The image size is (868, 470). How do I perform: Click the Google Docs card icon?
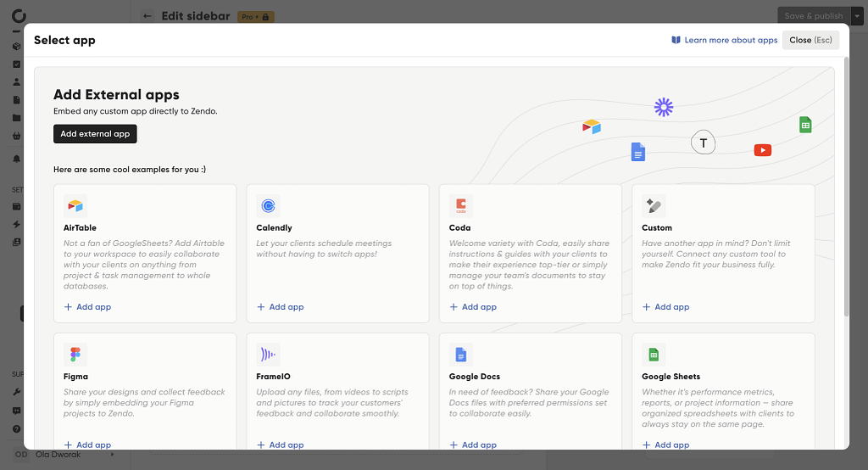460,355
